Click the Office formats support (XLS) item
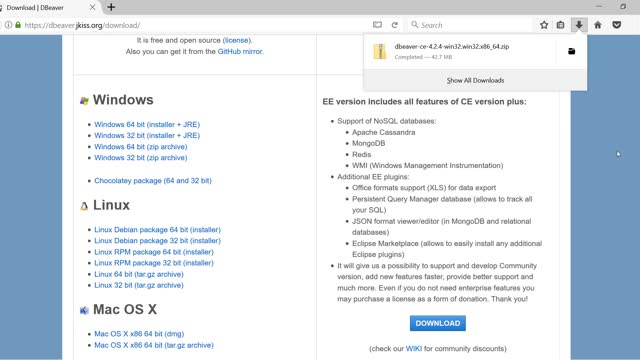Screen dimensions: 640x360 pyautogui.click(x=424, y=188)
